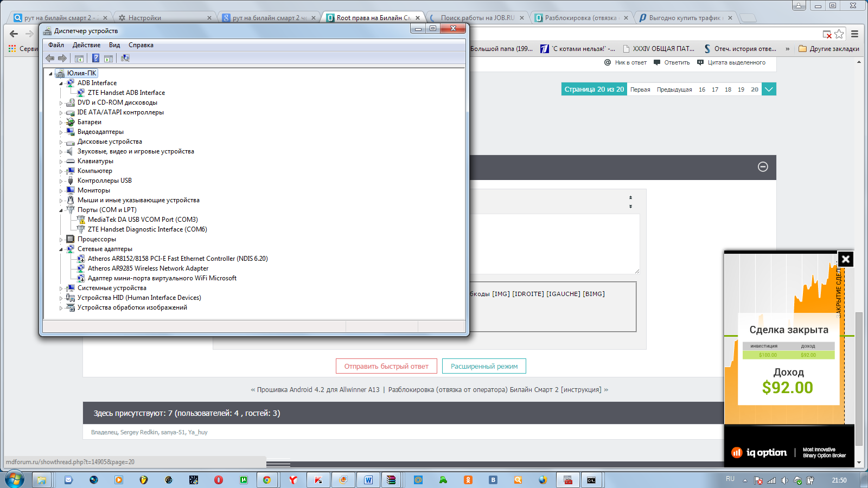Click Расширенный режим button
868x488 pixels.
point(484,367)
